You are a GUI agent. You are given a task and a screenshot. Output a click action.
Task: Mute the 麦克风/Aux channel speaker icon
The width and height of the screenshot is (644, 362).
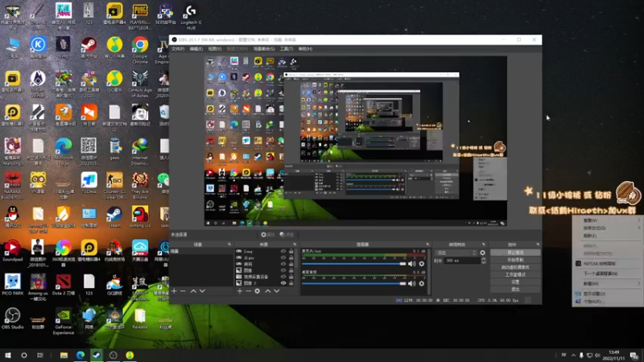[x=411, y=264]
